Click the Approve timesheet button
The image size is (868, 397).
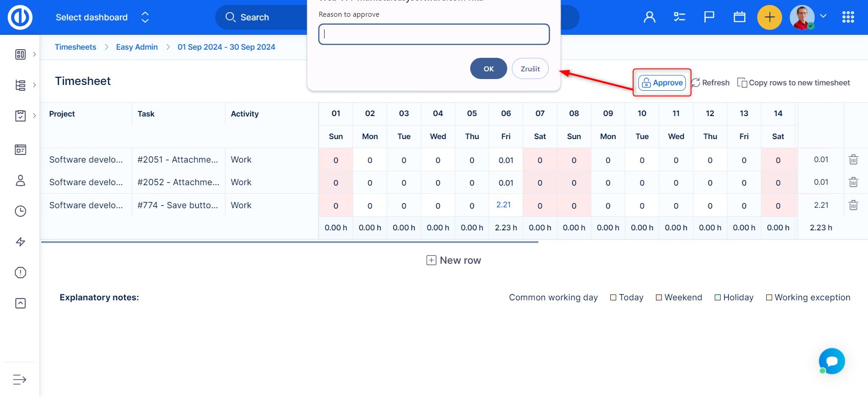pyautogui.click(x=662, y=83)
